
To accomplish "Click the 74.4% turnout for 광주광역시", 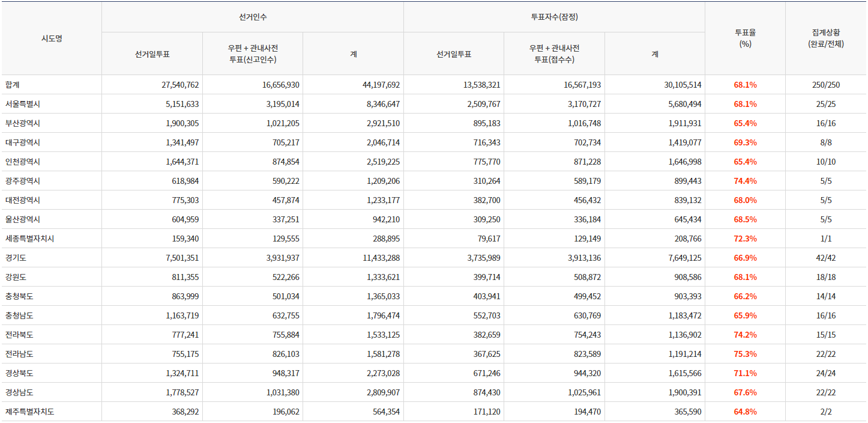I will pos(745,181).
